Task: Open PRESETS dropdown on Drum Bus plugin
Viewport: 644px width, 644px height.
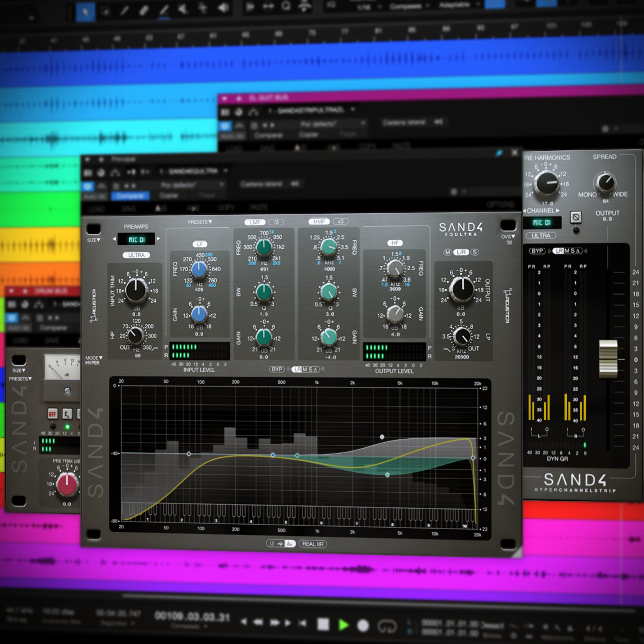Action: [20, 379]
